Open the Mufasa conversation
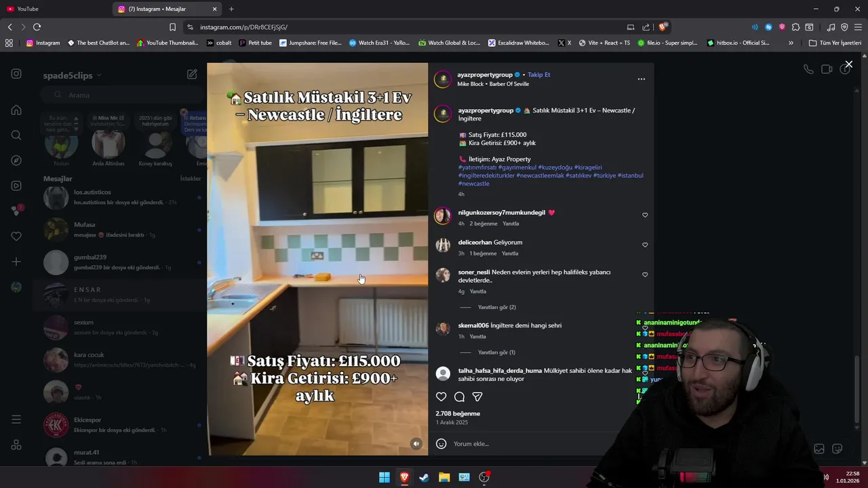 (x=122, y=230)
